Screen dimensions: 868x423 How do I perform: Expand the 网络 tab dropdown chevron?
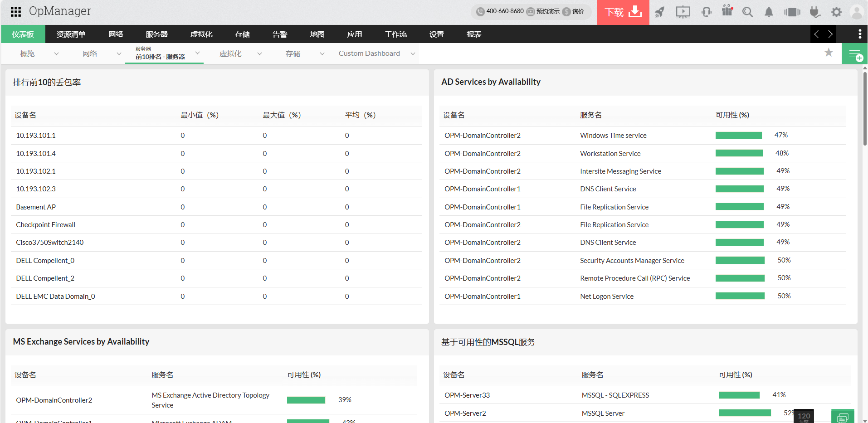point(119,53)
